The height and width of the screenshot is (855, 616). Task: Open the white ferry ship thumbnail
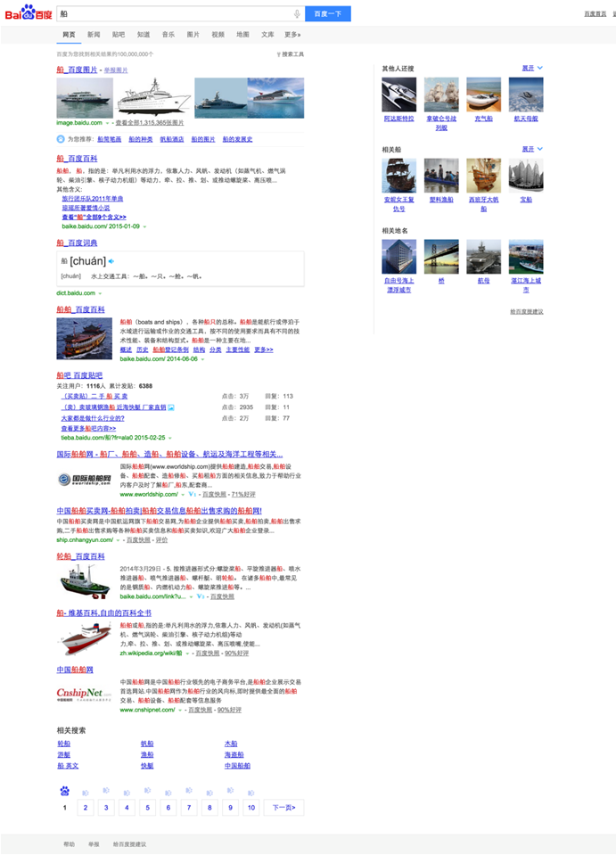point(85,97)
